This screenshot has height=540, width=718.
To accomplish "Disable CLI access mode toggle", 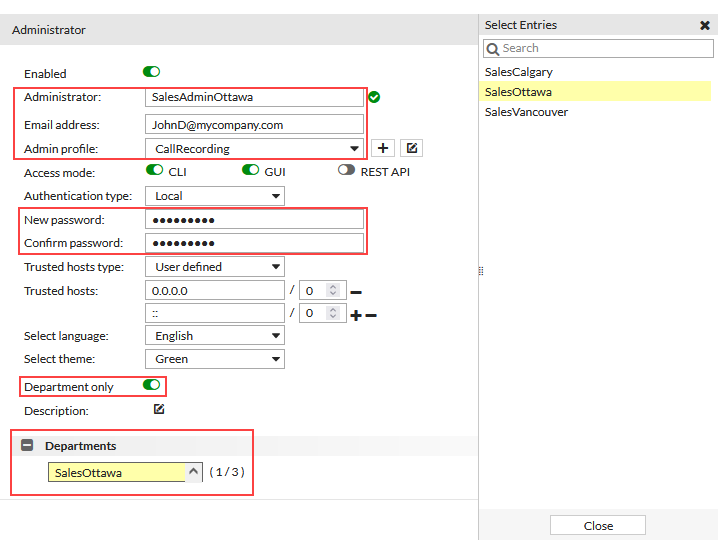I will point(154,170).
